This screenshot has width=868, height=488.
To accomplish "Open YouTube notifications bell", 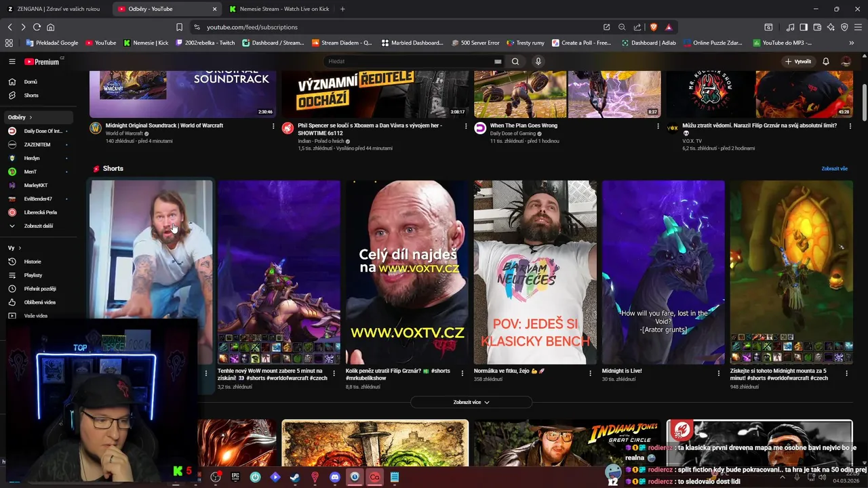I will click(x=826, y=62).
